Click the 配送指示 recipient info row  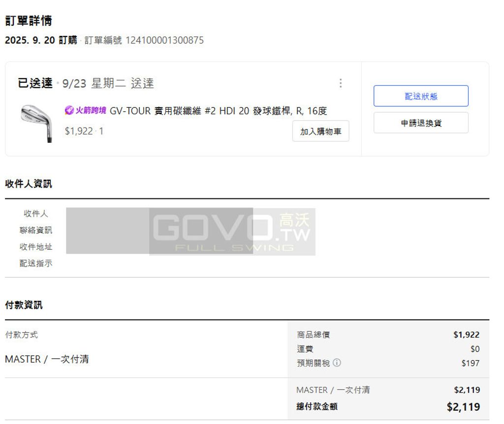(x=35, y=263)
